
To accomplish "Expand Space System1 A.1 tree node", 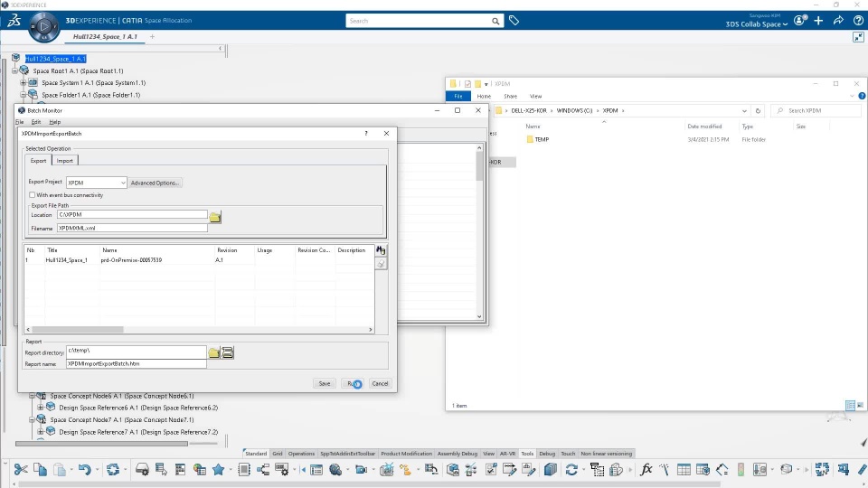I will click(x=24, y=82).
